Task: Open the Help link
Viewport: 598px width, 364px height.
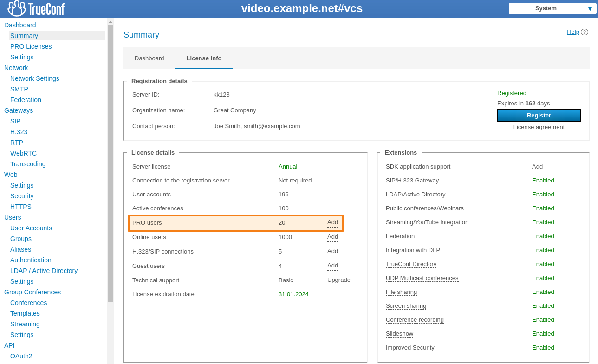Action: coord(573,32)
